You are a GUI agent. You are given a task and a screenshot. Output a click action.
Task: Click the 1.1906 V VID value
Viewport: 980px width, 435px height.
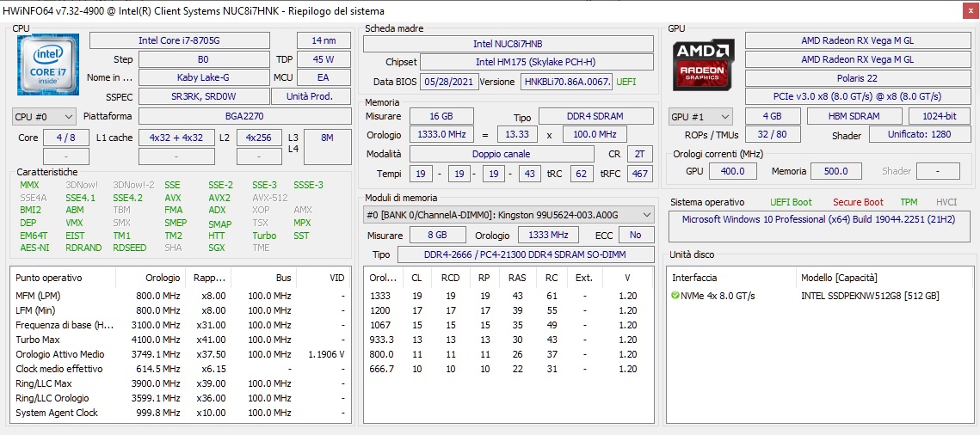(x=326, y=354)
